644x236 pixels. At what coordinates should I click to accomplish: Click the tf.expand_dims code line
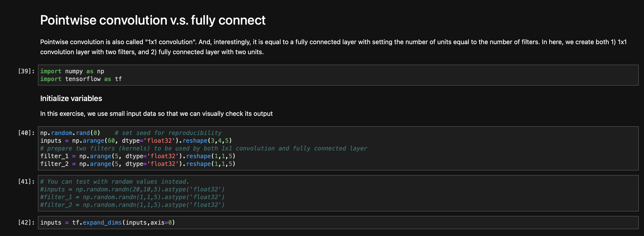coord(107,223)
